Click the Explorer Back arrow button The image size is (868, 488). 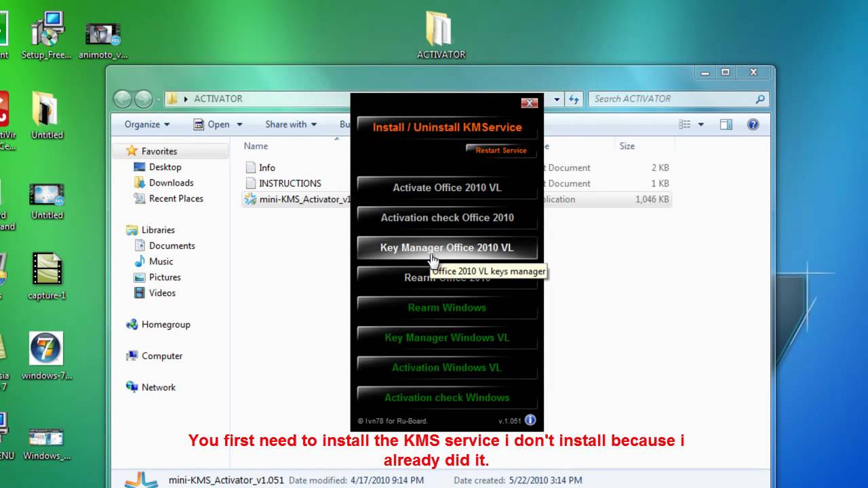[122, 99]
